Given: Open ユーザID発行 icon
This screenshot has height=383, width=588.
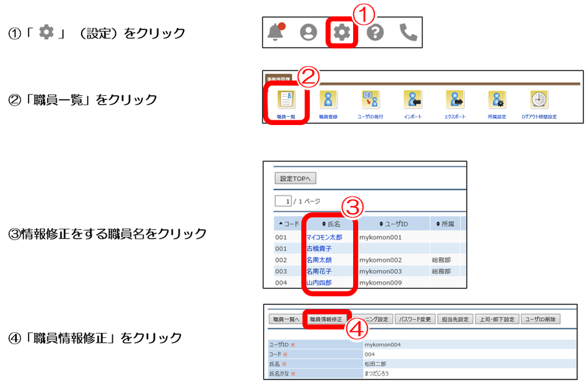Looking at the screenshot, I should pos(370,100).
